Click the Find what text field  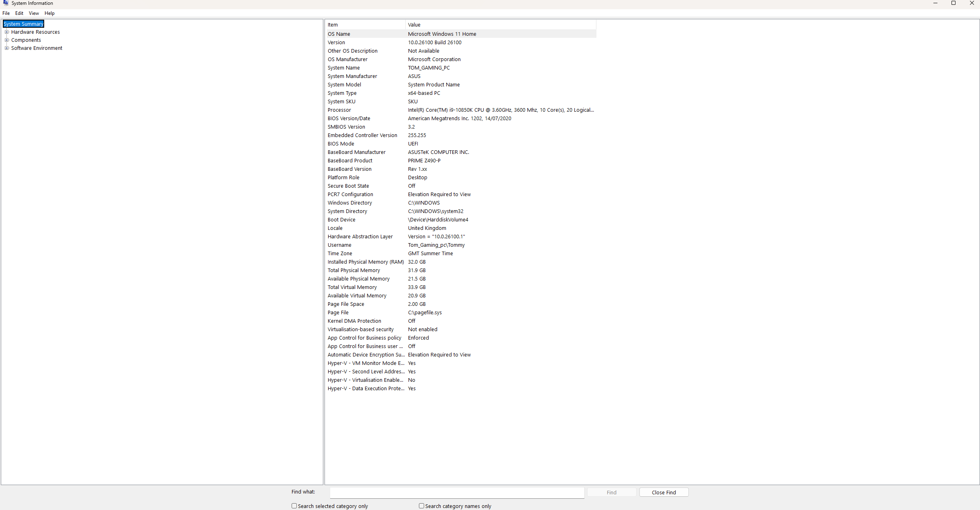[457, 492]
